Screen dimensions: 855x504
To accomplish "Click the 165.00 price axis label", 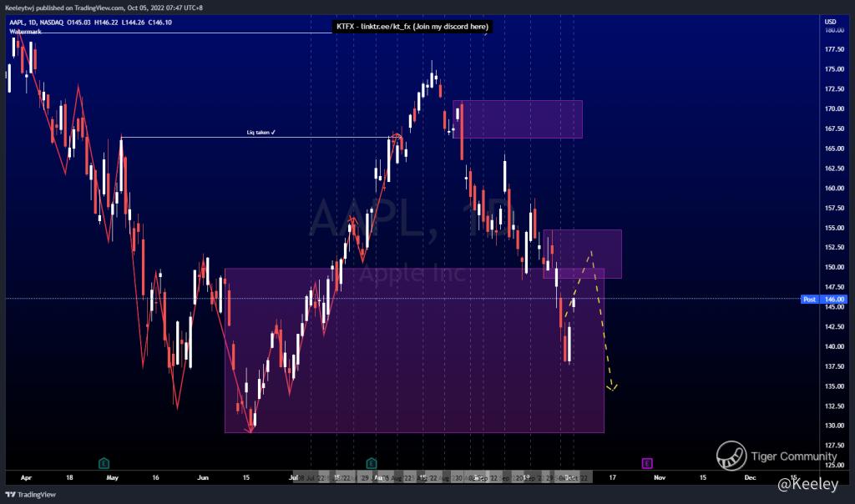I will (834, 149).
